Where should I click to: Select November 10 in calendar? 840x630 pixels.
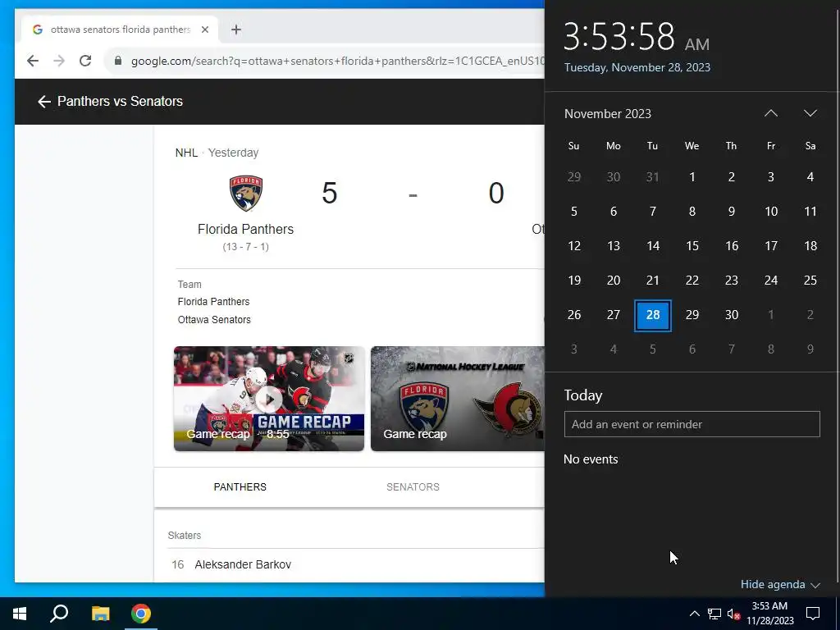771,212
